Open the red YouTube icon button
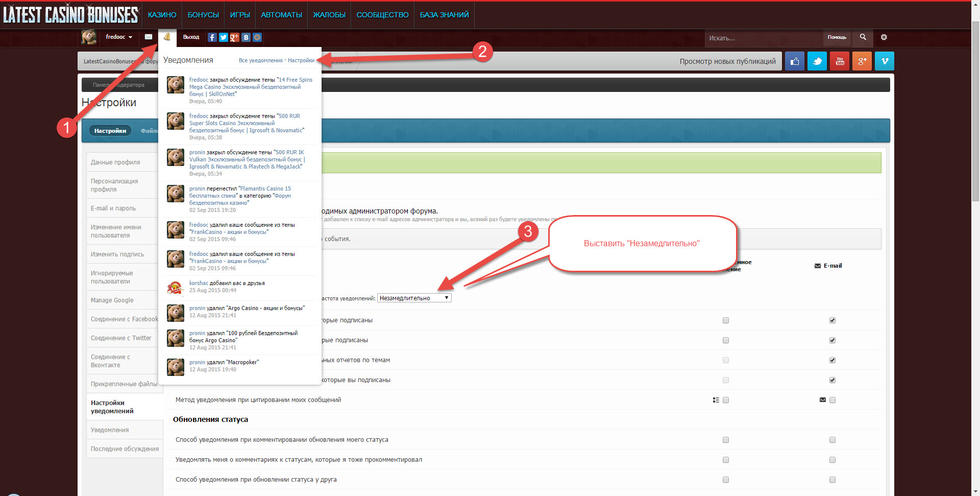The width and height of the screenshot is (980, 496). [840, 61]
